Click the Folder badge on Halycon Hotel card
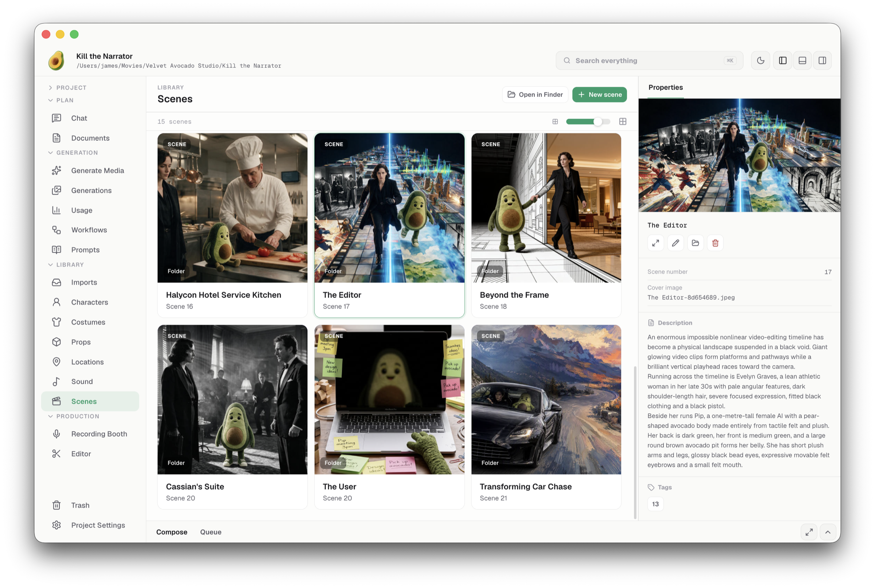875x588 pixels. tap(176, 271)
